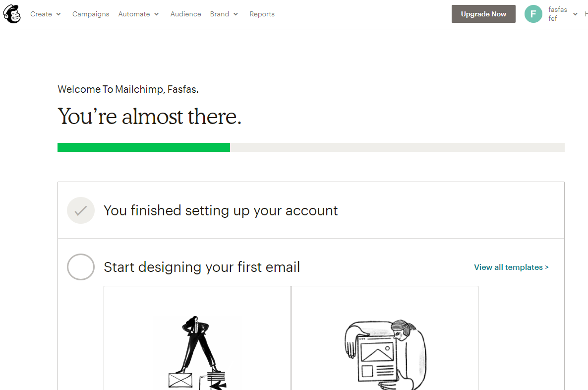Screen dimensions: 588x390
Task: Expand the Automate dropdown menu
Action: (x=138, y=14)
